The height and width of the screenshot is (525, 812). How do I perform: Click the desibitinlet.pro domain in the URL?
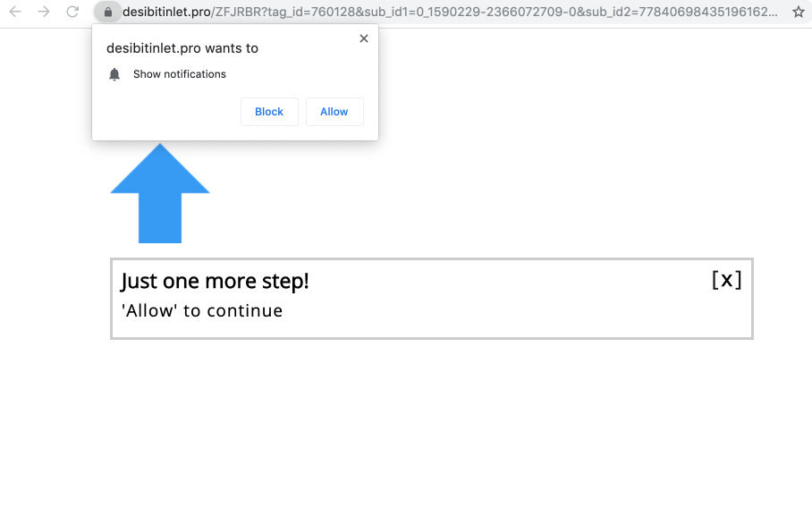tap(166, 12)
